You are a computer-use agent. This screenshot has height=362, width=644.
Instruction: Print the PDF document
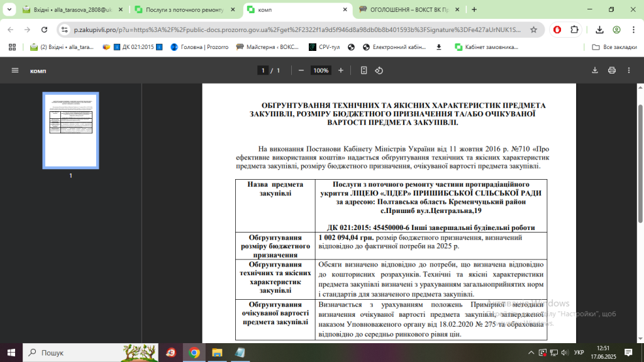[612, 70]
